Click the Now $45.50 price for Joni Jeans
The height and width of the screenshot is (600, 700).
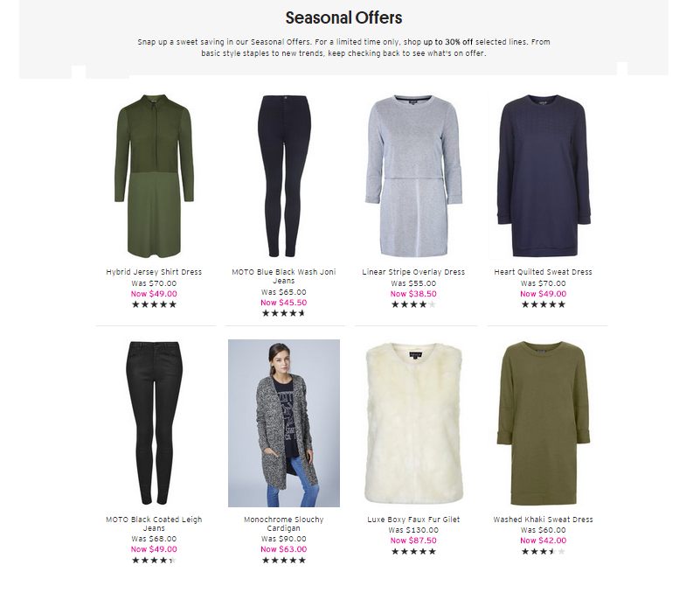point(284,303)
